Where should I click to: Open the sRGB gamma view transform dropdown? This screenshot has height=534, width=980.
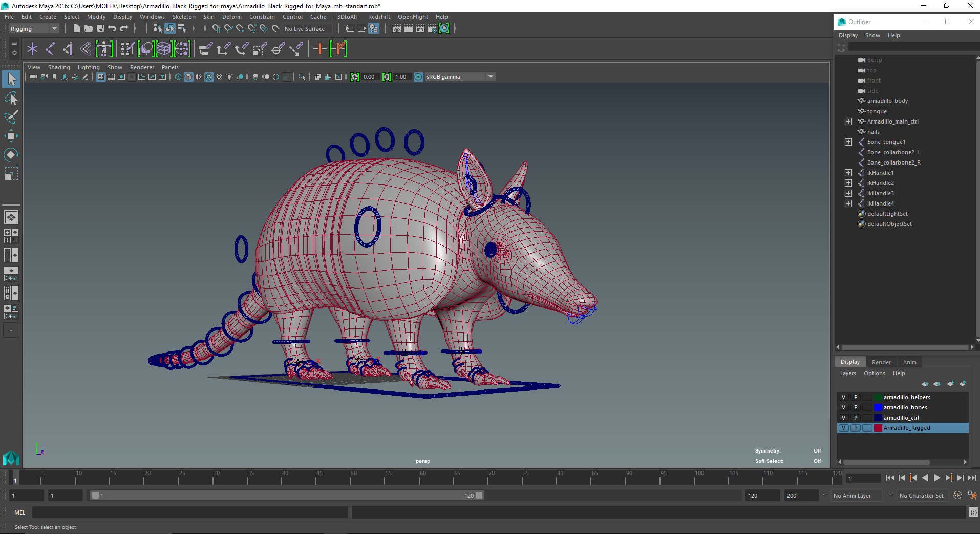tap(460, 77)
